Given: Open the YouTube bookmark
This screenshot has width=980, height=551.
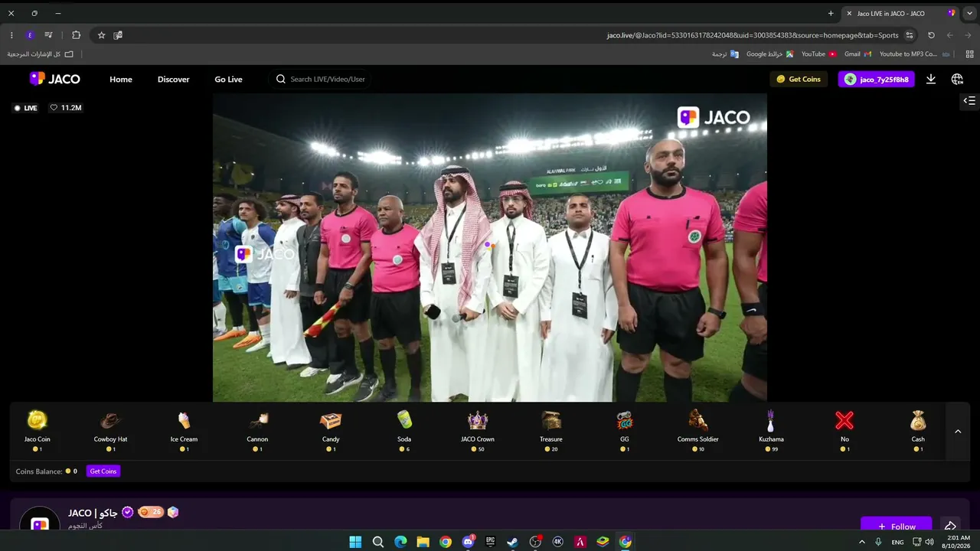Looking at the screenshot, I should (x=818, y=54).
